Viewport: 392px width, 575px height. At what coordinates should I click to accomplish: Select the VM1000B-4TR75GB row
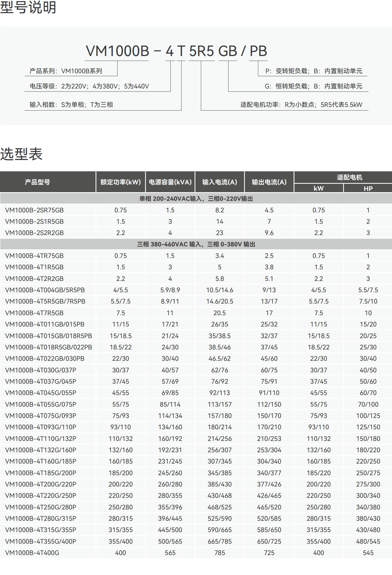coord(196,256)
